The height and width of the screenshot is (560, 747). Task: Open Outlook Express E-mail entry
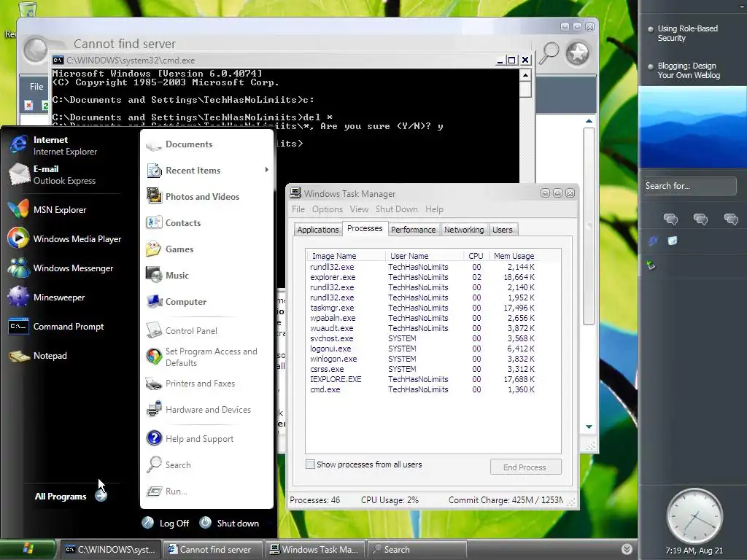53,175
